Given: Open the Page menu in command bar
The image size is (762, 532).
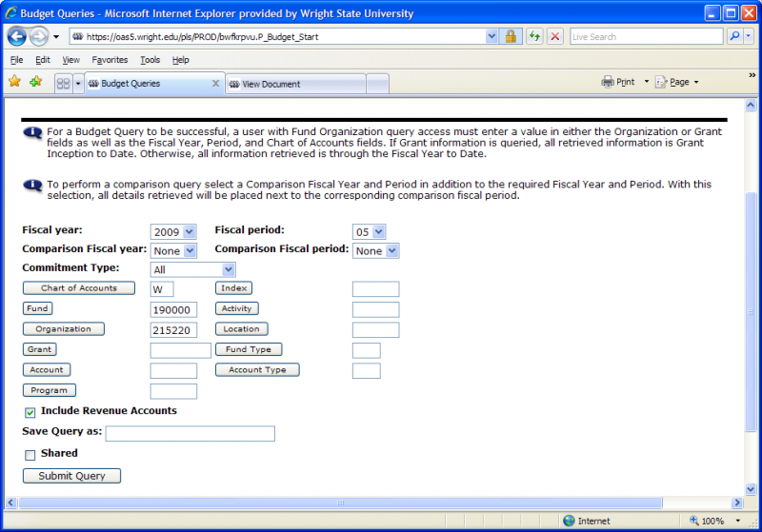Looking at the screenshot, I should click(677, 82).
